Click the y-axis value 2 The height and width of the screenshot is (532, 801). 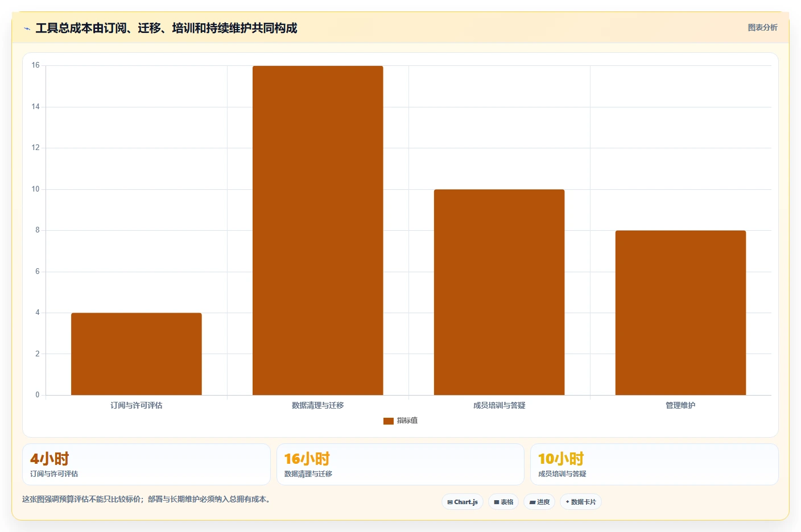tap(38, 354)
